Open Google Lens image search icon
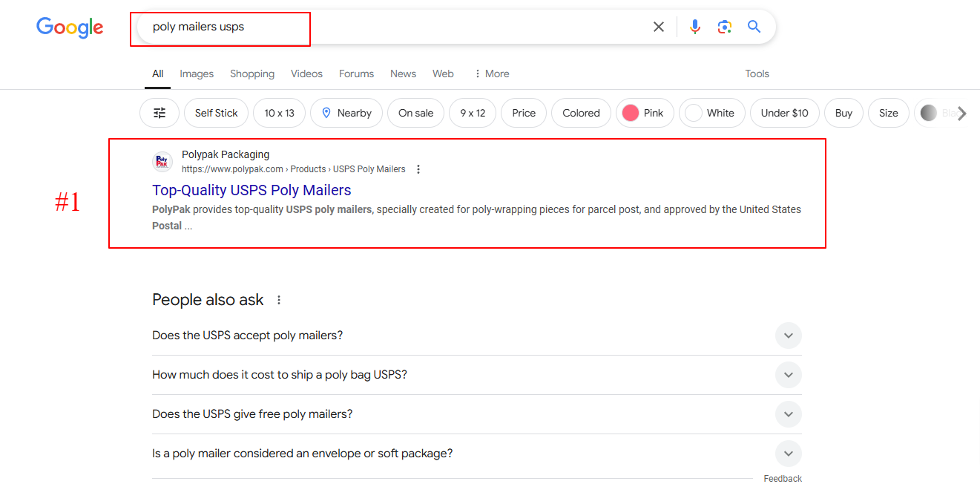980x484 pixels. [x=725, y=27]
